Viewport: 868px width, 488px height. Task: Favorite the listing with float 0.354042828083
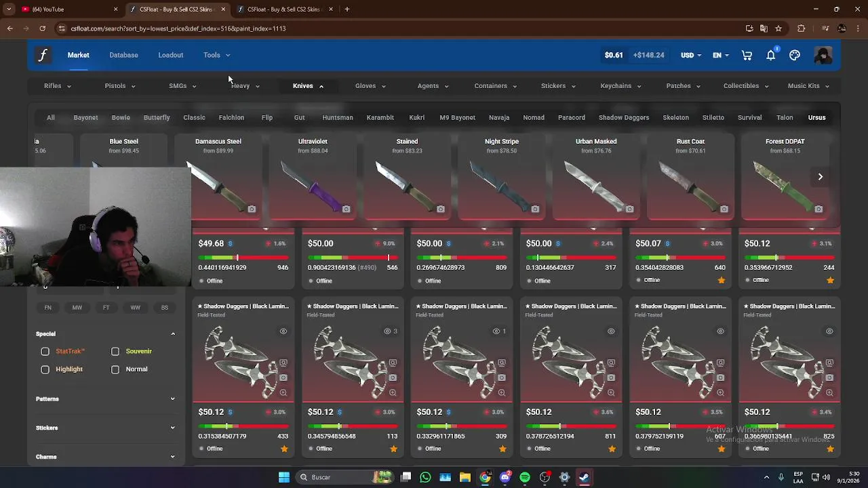pyautogui.click(x=721, y=281)
